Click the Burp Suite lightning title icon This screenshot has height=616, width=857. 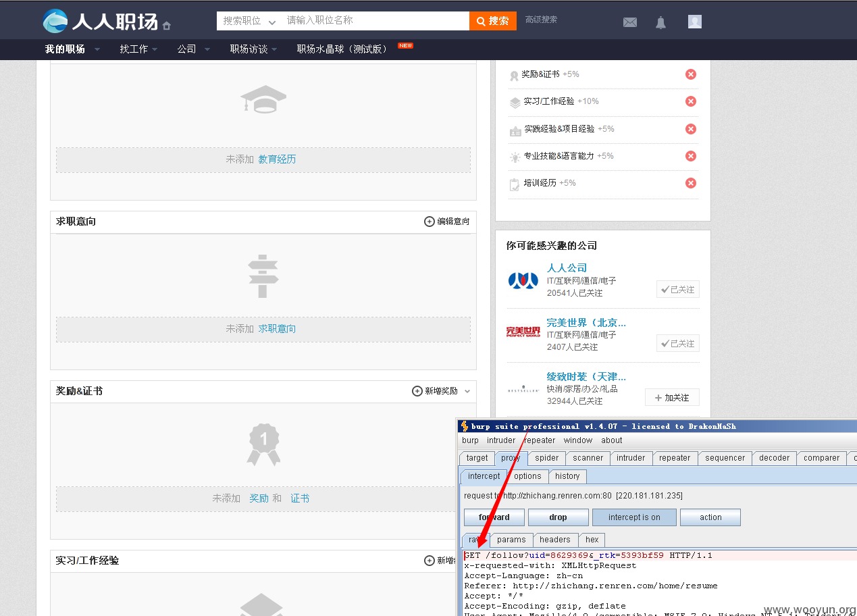[465, 426]
